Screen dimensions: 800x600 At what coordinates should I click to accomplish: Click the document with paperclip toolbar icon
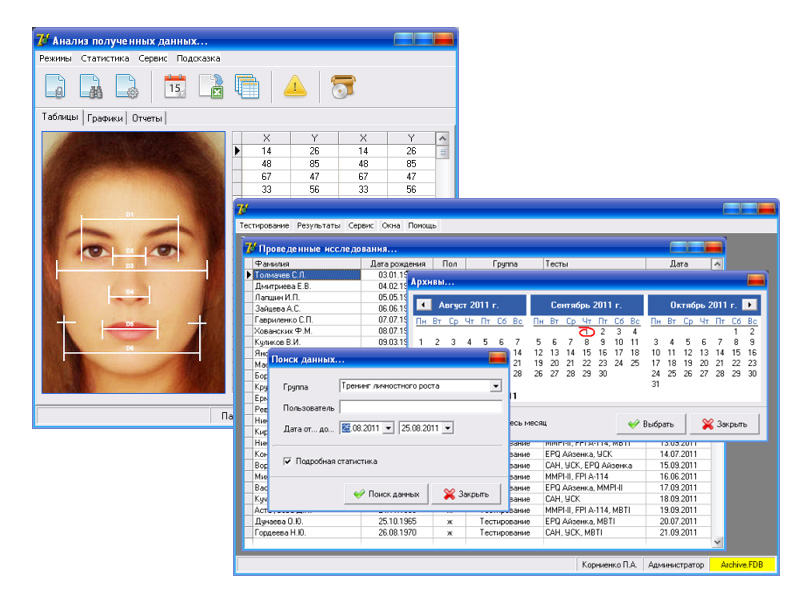(55, 87)
